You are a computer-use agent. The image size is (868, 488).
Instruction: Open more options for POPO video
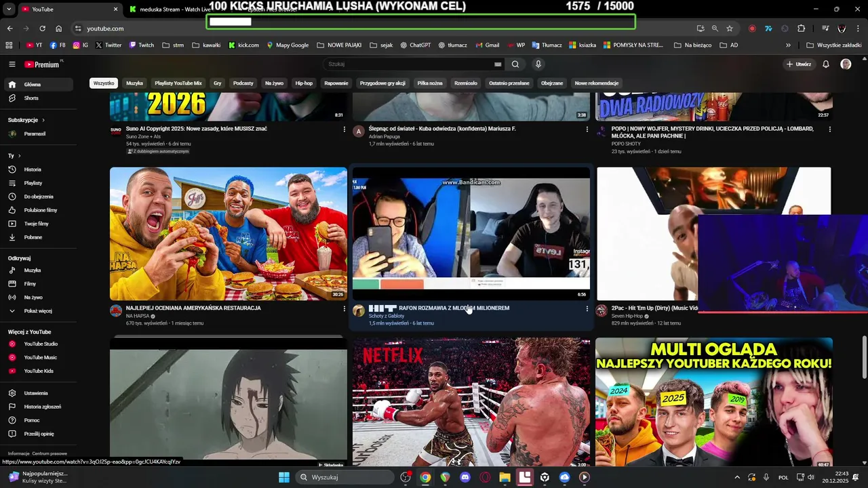click(830, 129)
